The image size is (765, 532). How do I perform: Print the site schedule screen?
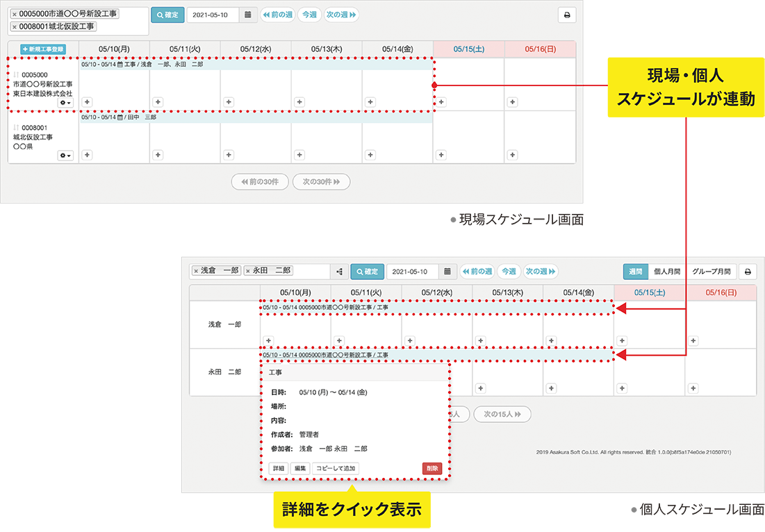pyautogui.click(x=567, y=15)
